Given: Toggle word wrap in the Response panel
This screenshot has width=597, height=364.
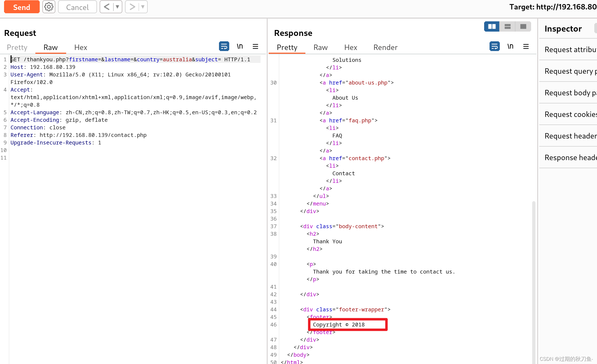Looking at the screenshot, I should pos(494,46).
